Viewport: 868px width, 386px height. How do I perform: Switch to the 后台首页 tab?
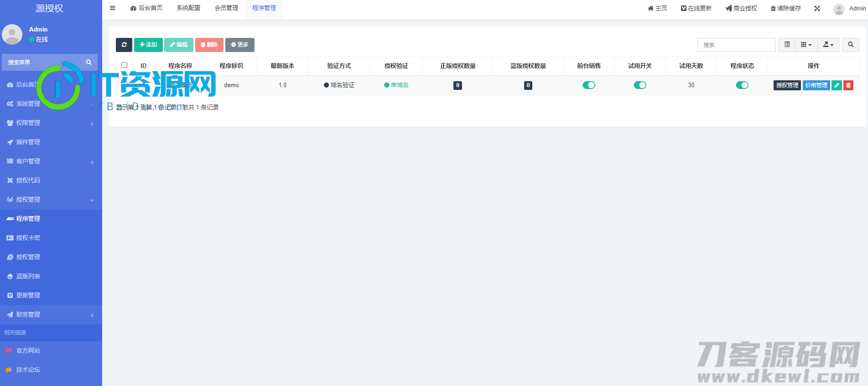click(x=146, y=8)
